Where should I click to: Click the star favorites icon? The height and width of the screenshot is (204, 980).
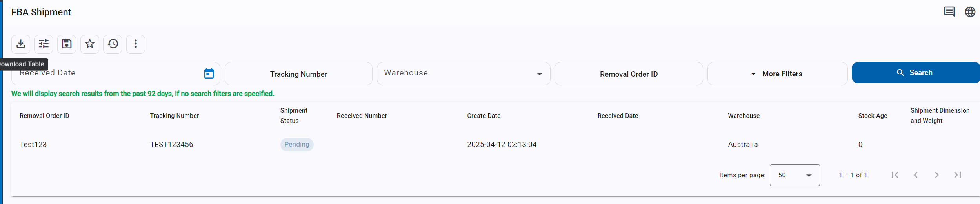point(90,44)
